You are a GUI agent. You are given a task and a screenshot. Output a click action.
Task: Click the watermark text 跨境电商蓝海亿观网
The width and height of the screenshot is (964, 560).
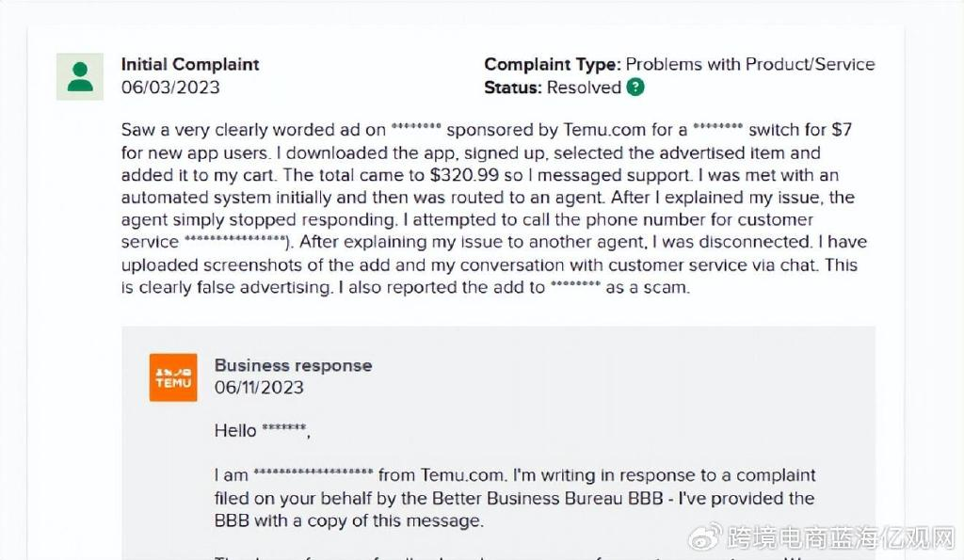843,537
